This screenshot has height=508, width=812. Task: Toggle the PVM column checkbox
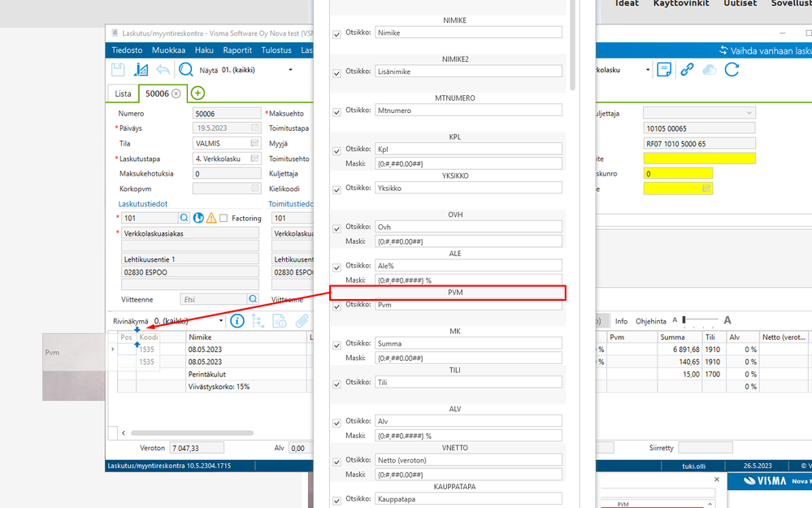(x=337, y=306)
